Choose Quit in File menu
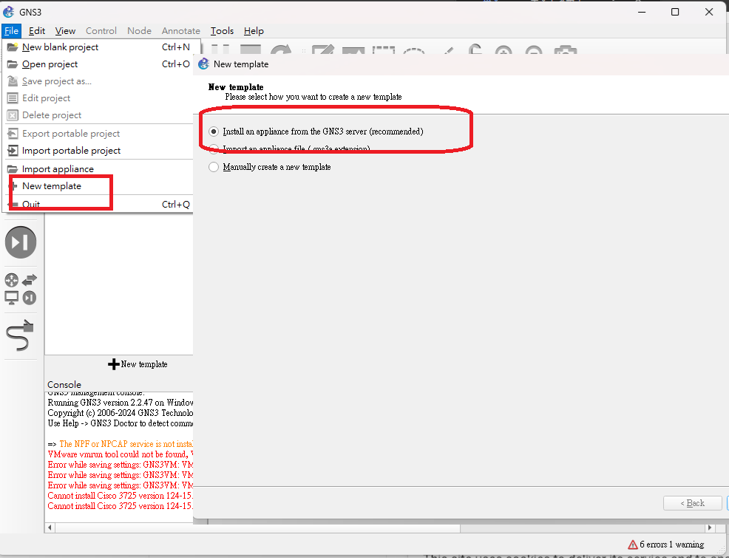Screen dimensions: 729x560 [99, 204]
